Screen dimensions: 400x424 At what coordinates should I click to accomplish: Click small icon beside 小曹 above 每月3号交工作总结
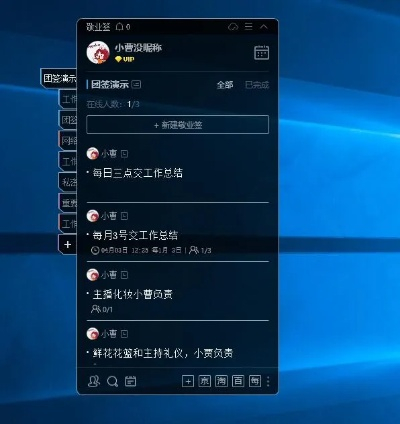pyautogui.click(x=124, y=216)
